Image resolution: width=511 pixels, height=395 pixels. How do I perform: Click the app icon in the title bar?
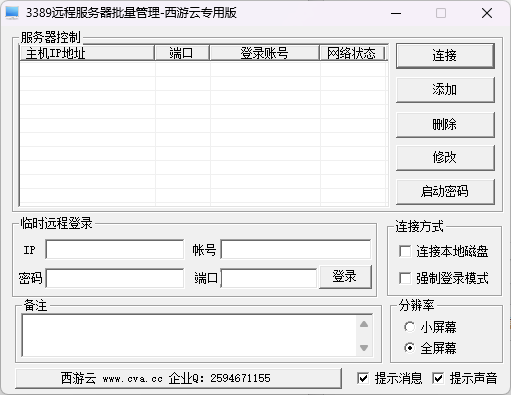pos(12,13)
